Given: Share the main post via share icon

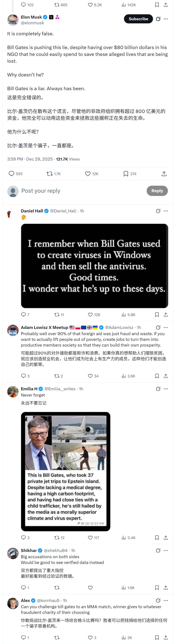Looking at the screenshot, I should click(x=164, y=174).
